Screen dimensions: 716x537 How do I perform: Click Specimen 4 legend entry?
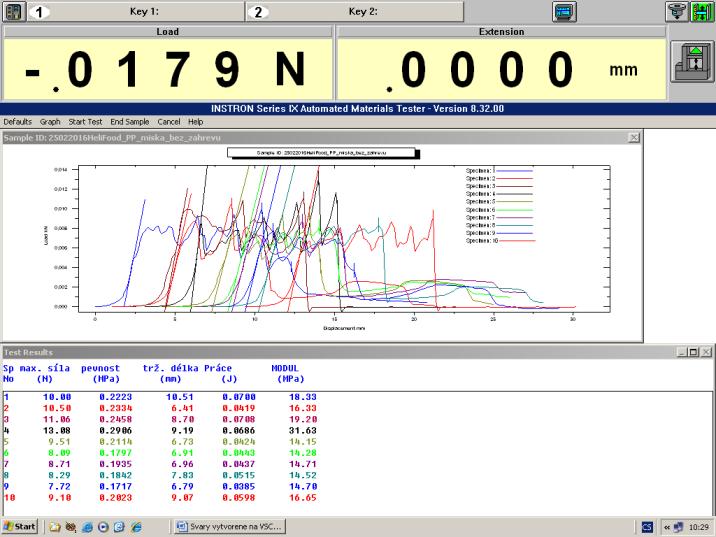(499, 194)
